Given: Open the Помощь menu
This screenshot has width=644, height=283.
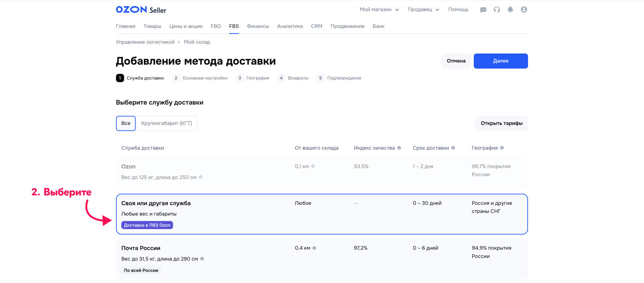Looking at the screenshot, I should pyautogui.click(x=458, y=9).
